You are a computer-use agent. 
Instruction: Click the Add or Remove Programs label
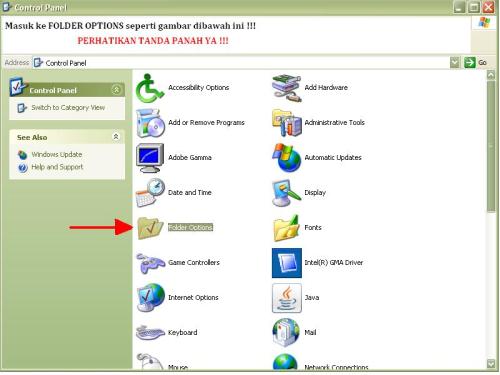pyautogui.click(x=206, y=123)
